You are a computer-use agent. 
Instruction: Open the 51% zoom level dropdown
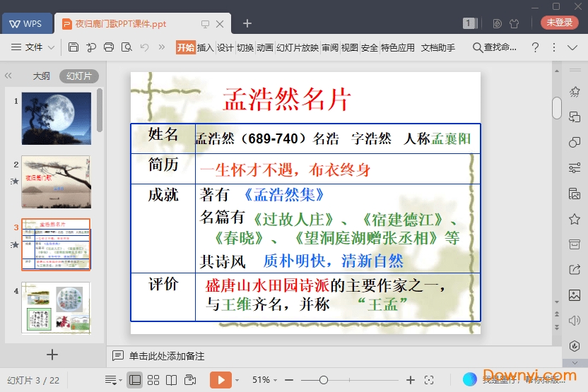pos(265,380)
